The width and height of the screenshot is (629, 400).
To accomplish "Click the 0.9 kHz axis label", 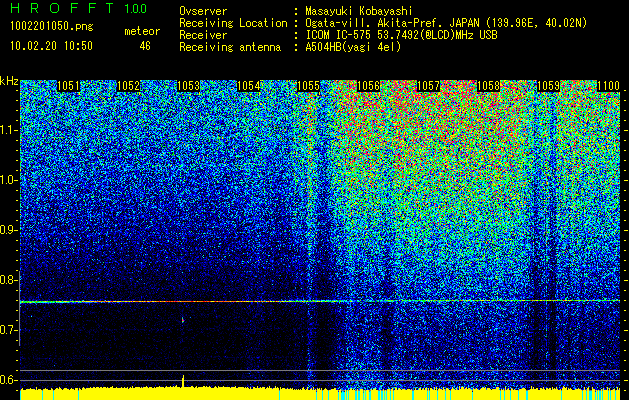I will [x=8, y=230].
